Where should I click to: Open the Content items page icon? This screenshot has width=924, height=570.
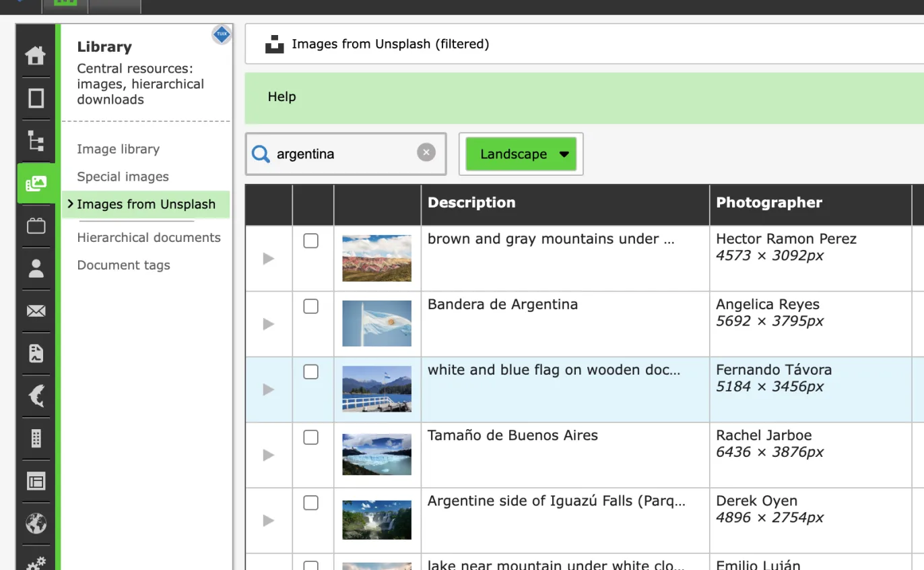click(x=36, y=98)
